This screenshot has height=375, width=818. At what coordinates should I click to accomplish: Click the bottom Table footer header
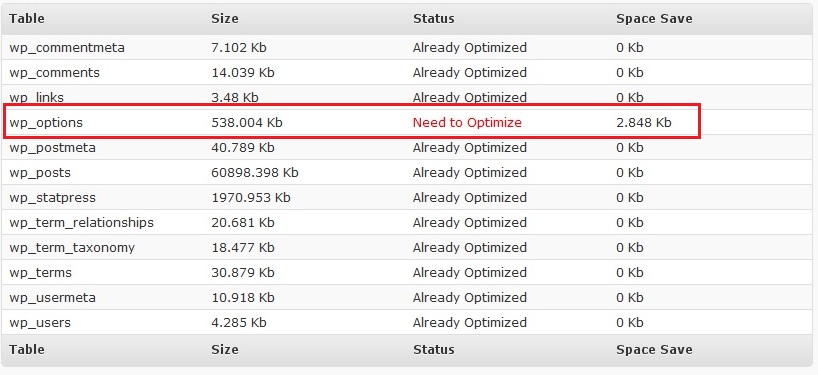pos(27,349)
